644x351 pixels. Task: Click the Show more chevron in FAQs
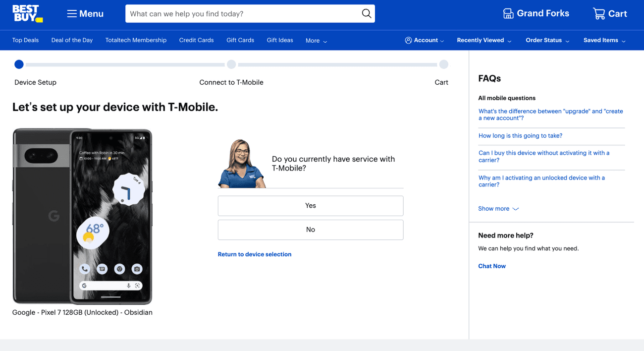[515, 209]
